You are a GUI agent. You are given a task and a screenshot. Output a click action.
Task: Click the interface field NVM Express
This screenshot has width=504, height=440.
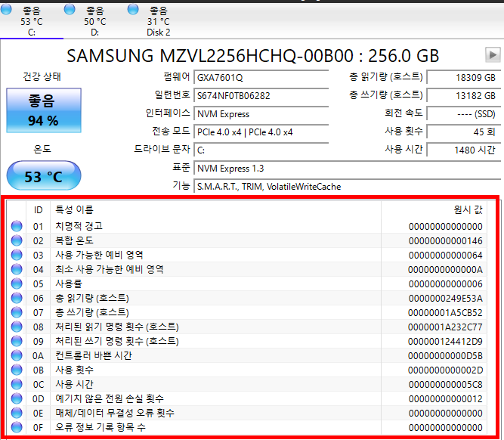(x=261, y=114)
